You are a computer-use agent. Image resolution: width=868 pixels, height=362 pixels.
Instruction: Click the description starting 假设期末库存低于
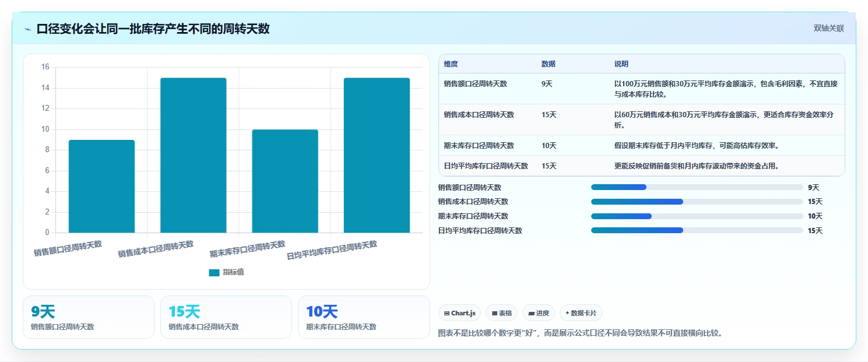point(697,146)
